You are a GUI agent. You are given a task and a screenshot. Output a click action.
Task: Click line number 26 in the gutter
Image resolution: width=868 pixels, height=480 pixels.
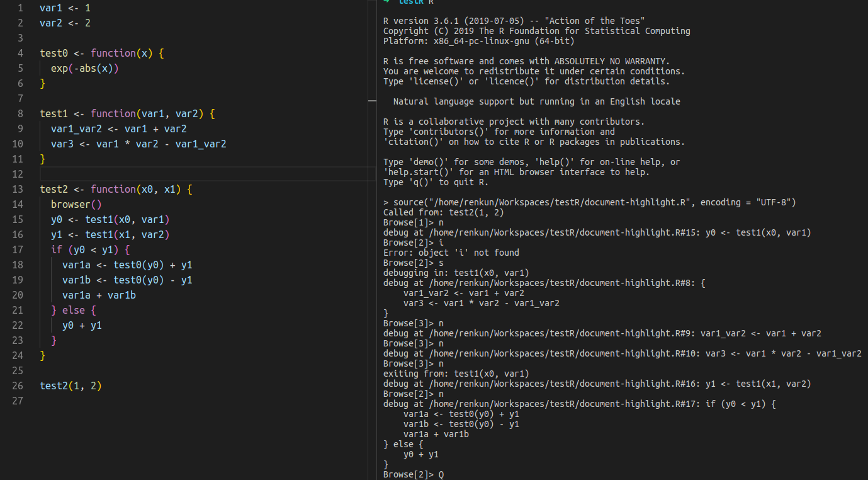click(x=18, y=385)
